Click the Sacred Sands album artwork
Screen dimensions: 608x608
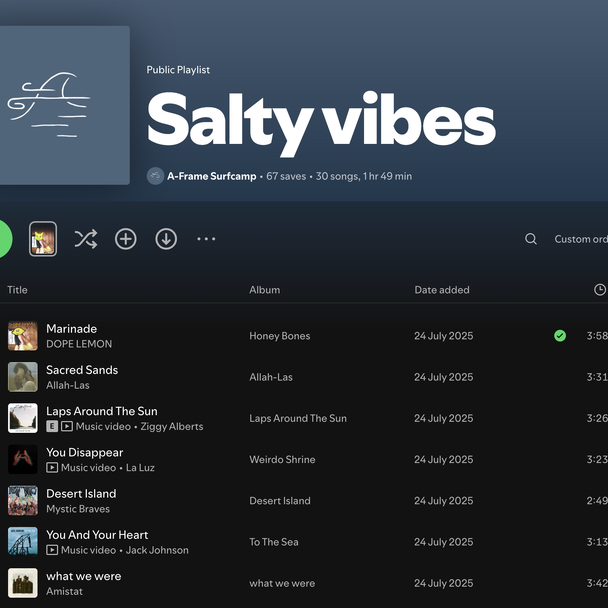click(x=23, y=377)
